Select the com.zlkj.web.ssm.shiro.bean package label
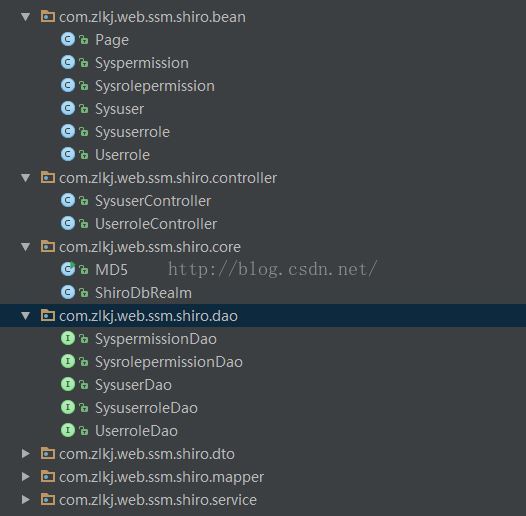526x516 pixels. pyautogui.click(x=152, y=17)
